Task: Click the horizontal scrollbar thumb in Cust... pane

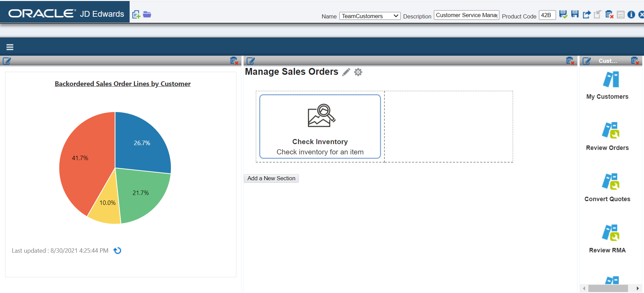Action: click(x=608, y=289)
